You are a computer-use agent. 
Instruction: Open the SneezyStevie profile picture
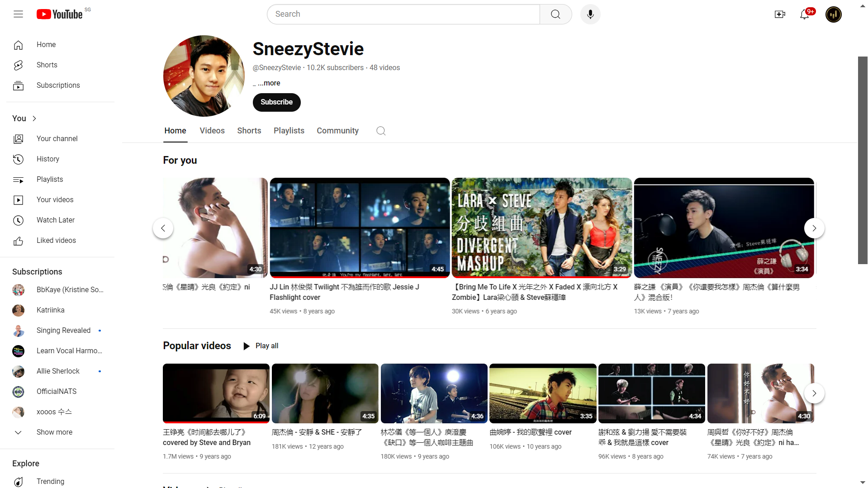tap(204, 76)
